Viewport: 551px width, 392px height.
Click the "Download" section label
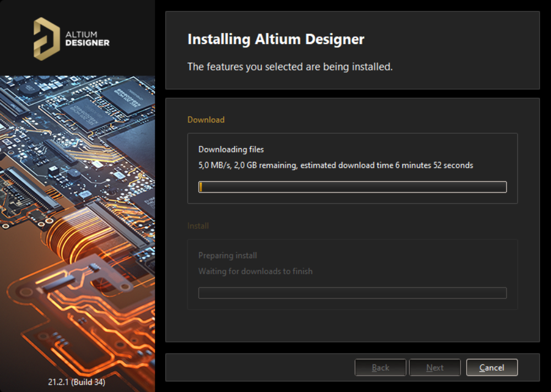pyautogui.click(x=206, y=120)
